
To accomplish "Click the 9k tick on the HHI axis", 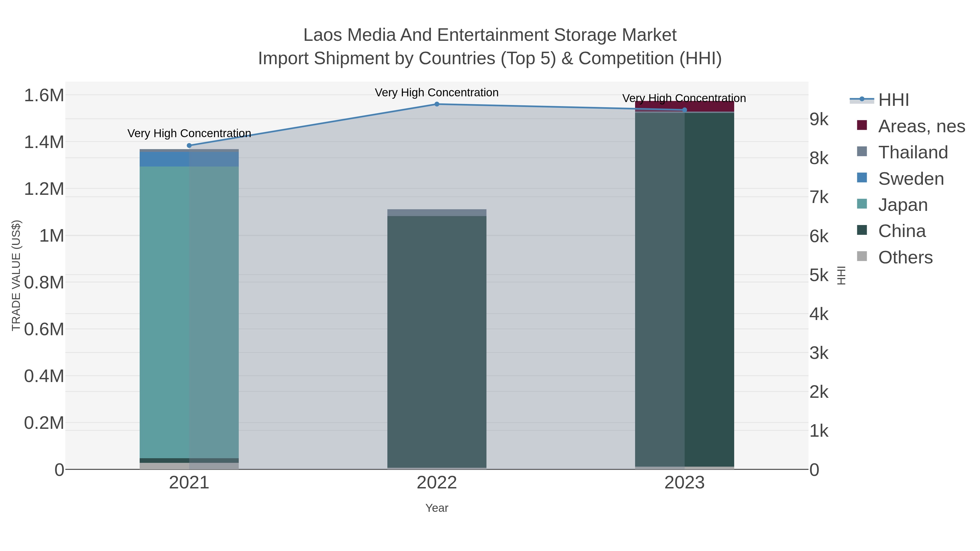I will [x=819, y=119].
